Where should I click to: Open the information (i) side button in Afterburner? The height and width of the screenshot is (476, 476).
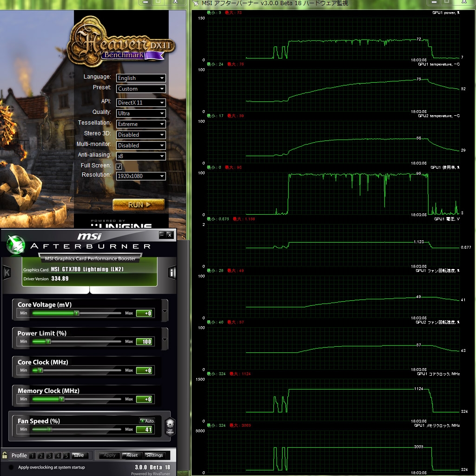tap(172, 272)
